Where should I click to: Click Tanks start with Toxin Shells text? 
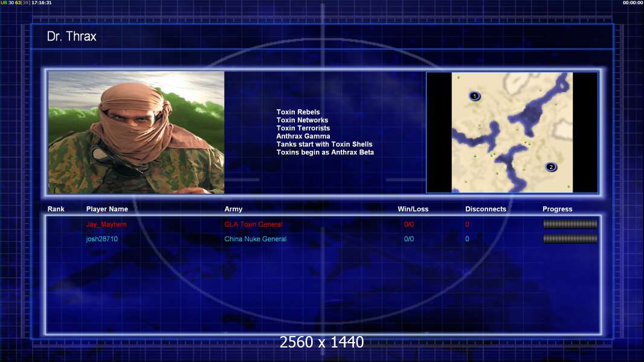(324, 144)
